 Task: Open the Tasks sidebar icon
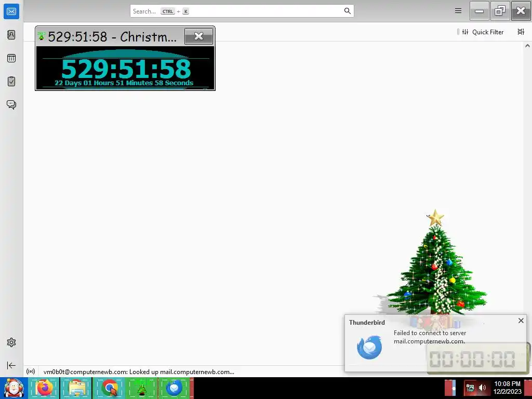pos(11,82)
